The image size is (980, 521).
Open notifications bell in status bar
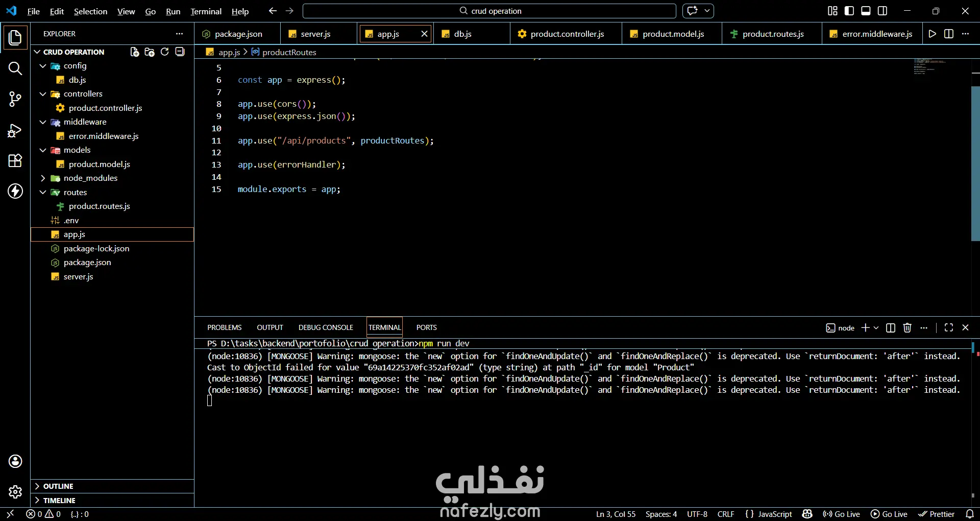970,514
